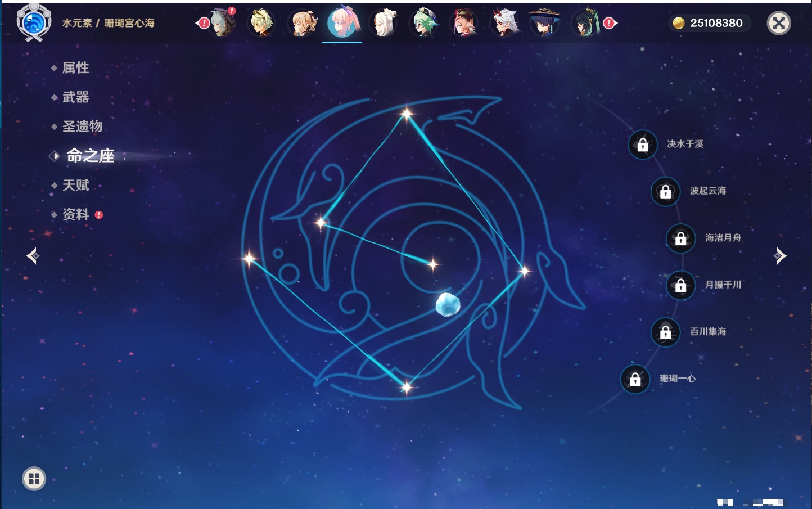Select the pale blond character with gold headpiece
The width and height of the screenshot is (812, 509).
(261, 22)
